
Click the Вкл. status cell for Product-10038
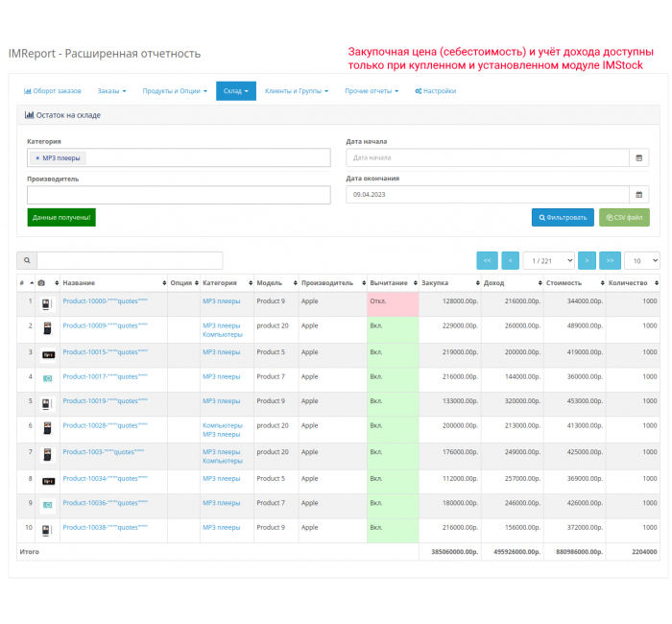coord(393,531)
